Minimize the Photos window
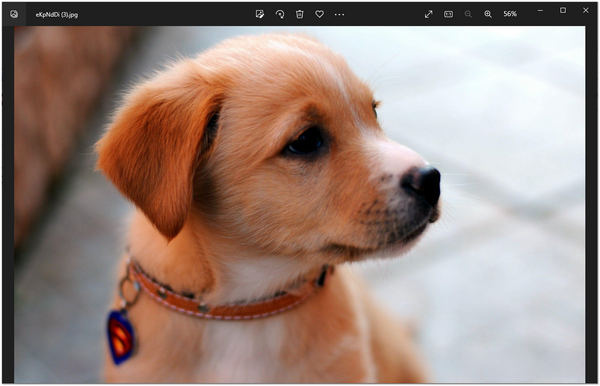 (x=540, y=11)
